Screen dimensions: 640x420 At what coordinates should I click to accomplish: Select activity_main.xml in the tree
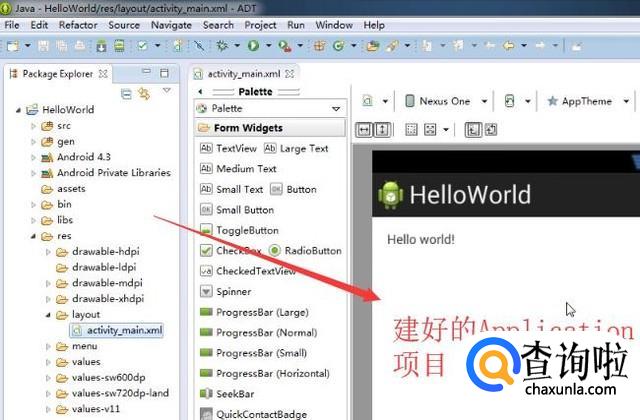coord(117,330)
